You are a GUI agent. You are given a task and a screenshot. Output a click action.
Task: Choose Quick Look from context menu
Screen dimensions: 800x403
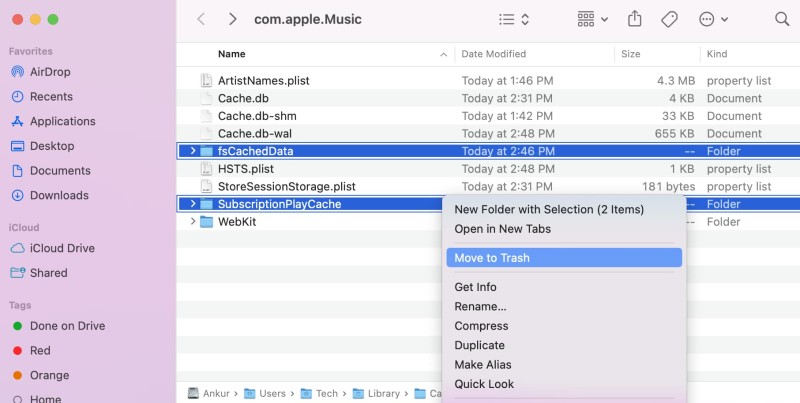[564, 384]
